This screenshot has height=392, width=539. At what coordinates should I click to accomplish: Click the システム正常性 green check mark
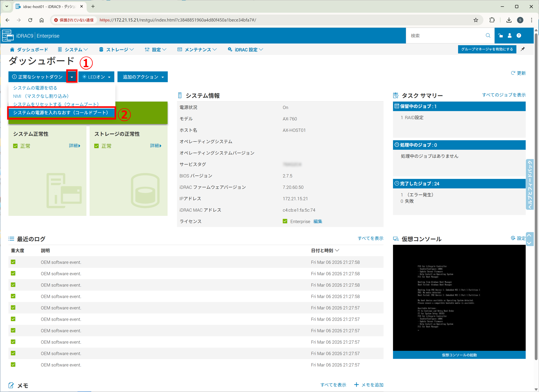(x=16, y=146)
